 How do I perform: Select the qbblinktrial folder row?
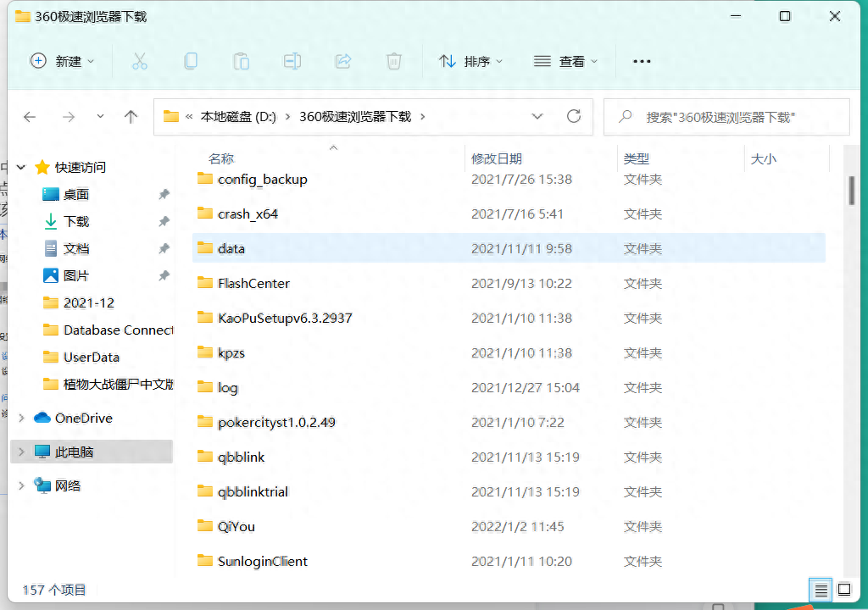coord(509,491)
